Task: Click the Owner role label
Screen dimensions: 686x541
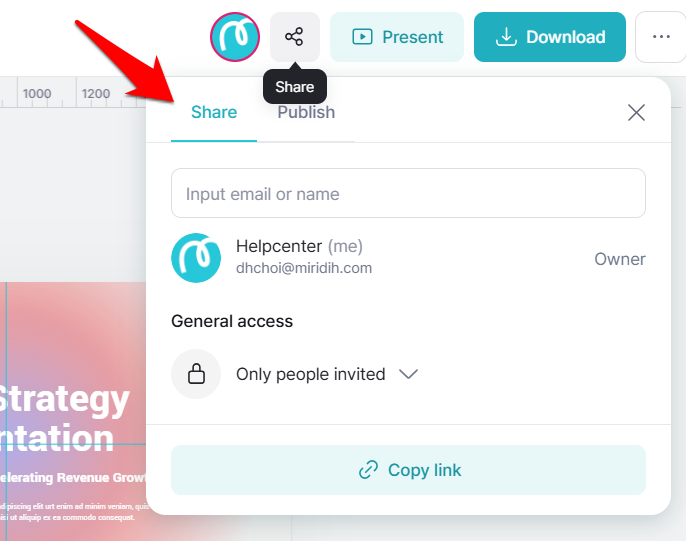Action: [x=620, y=259]
